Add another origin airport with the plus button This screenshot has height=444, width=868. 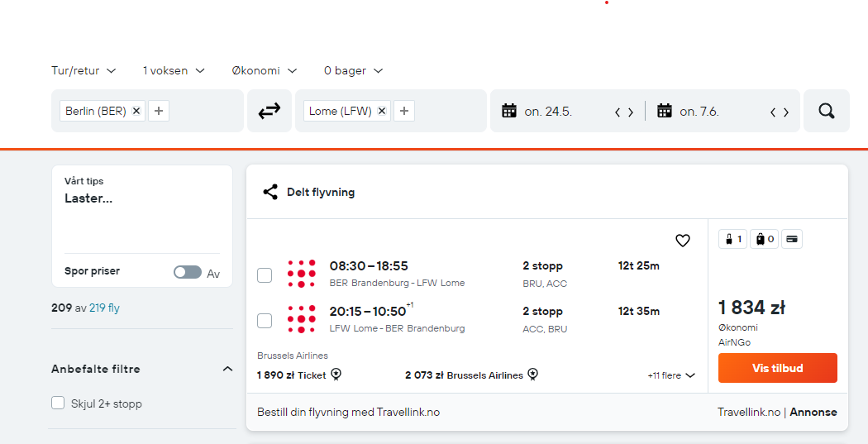(159, 111)
